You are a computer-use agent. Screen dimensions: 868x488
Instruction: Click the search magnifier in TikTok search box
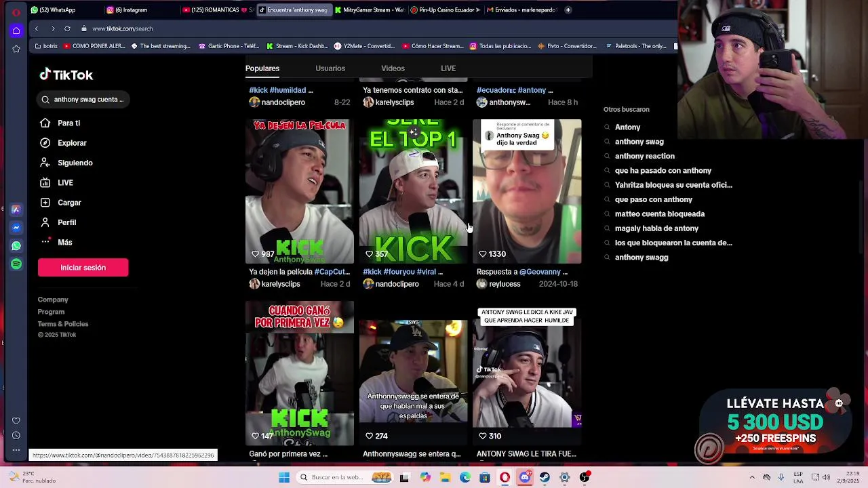point(45,100)
